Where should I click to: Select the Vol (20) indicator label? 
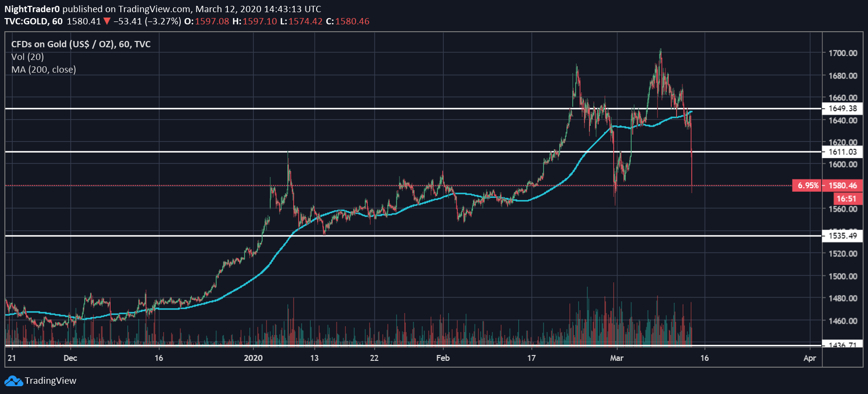coord(27,57)
